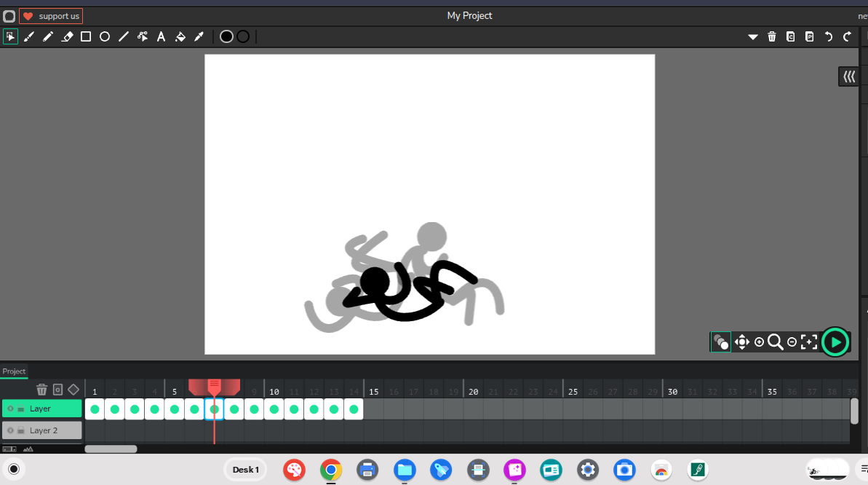Activate the Text tool

pyautogui.click(x=162, y=36)
